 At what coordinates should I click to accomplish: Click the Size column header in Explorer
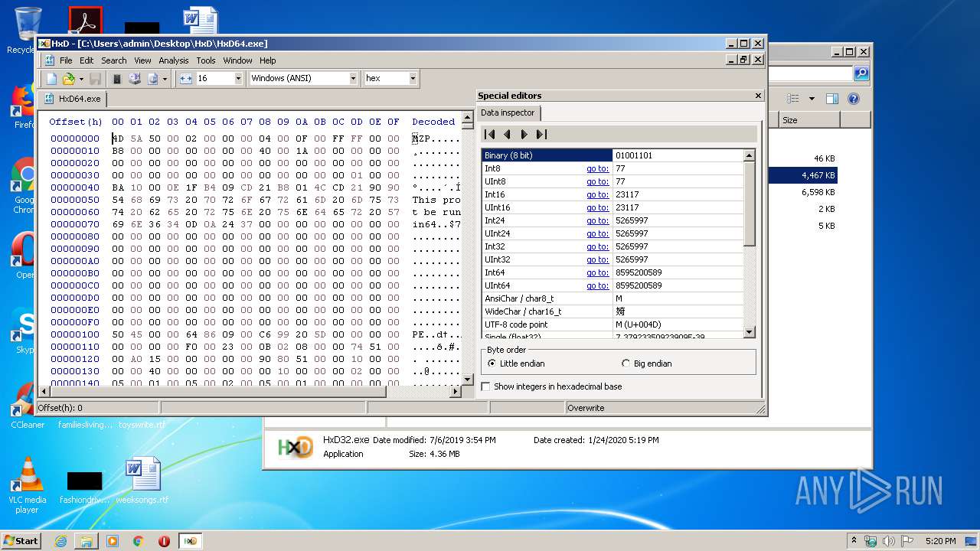tap(810, 120)
